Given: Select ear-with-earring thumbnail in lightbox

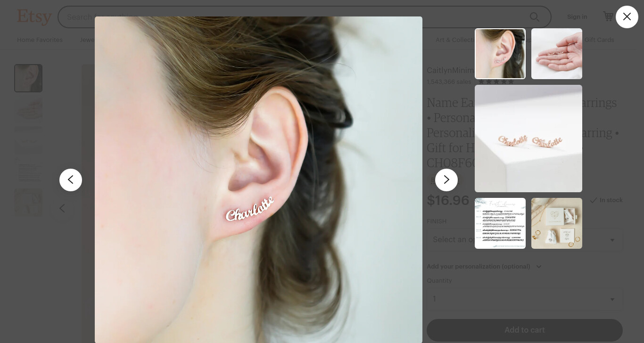Looking at the screenshot, I should pyautogui.click(x=500, y=54).
